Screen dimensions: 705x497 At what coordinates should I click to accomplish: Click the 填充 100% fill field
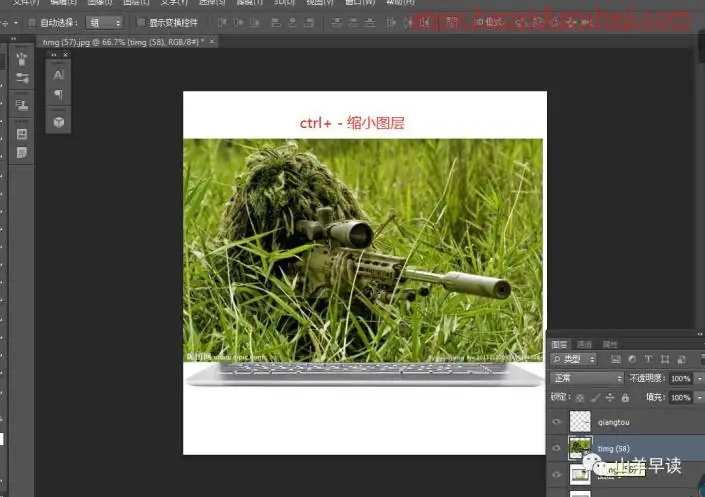click(x=681, y=398)
